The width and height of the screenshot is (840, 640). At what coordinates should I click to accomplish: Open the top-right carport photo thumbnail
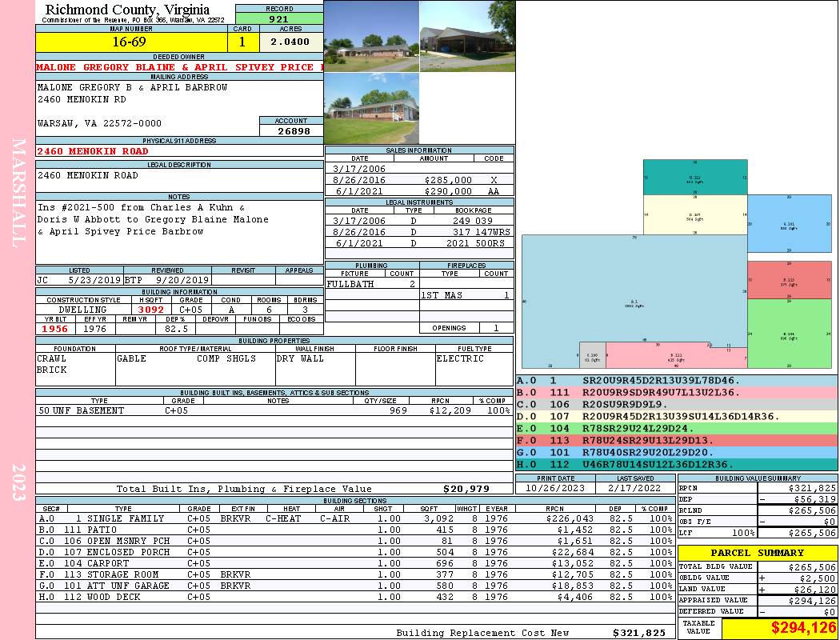point(467,36)
